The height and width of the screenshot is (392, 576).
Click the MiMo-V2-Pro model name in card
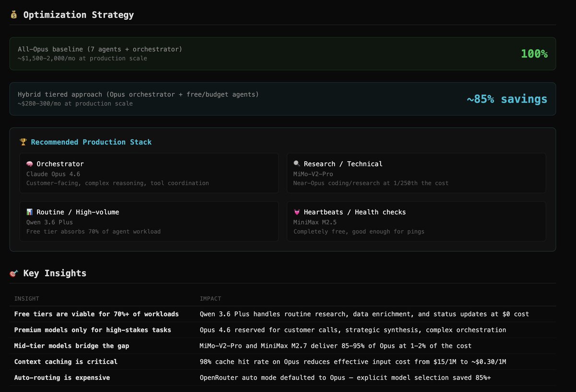click(313, 174)
